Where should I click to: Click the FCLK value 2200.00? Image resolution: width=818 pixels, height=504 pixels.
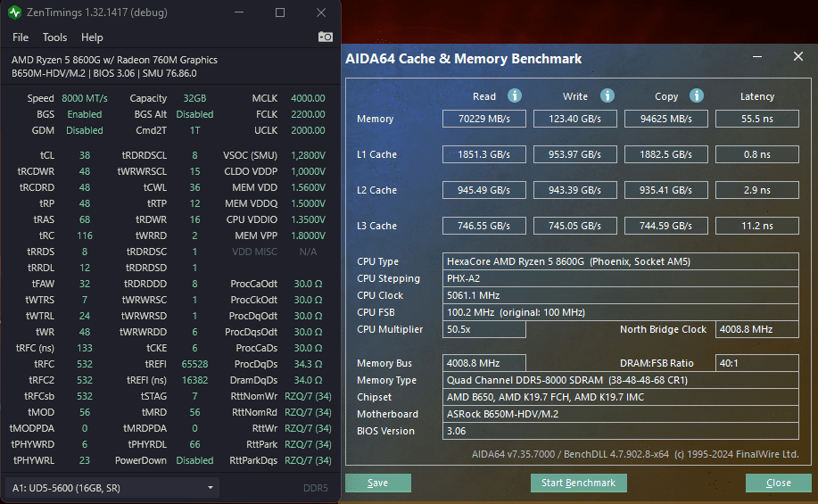[308, 114]
